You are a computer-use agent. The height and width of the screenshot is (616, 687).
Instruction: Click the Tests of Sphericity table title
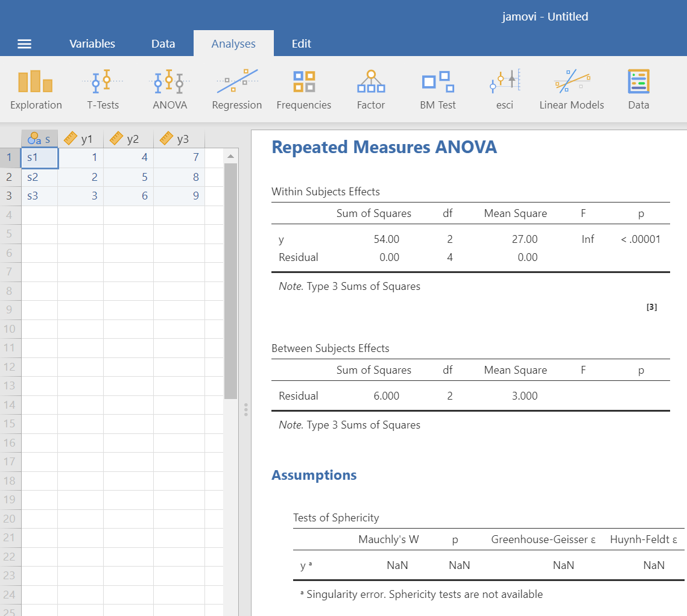pos(336,518)
